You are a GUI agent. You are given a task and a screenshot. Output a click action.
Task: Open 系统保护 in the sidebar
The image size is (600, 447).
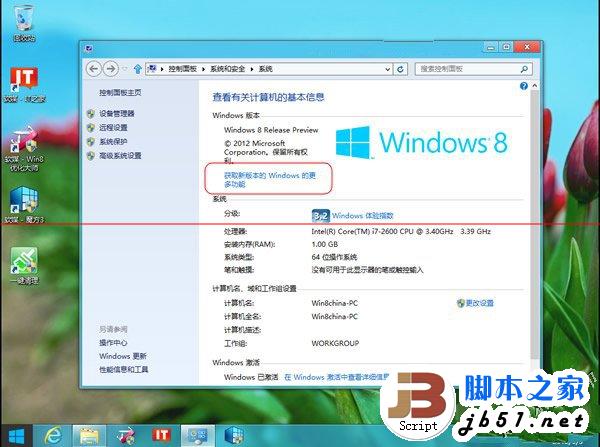[113, 142]
